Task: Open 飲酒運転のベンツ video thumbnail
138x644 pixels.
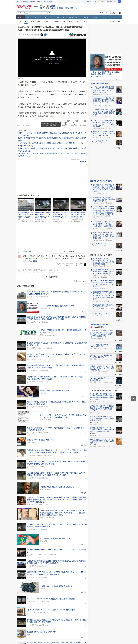Action: (61, 205)
